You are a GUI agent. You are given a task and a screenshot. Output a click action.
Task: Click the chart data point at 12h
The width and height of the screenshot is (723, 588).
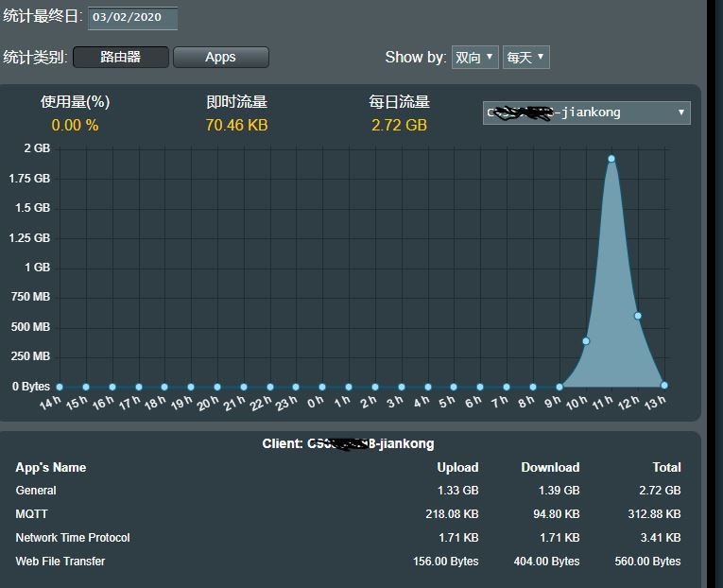pos(638,316)
